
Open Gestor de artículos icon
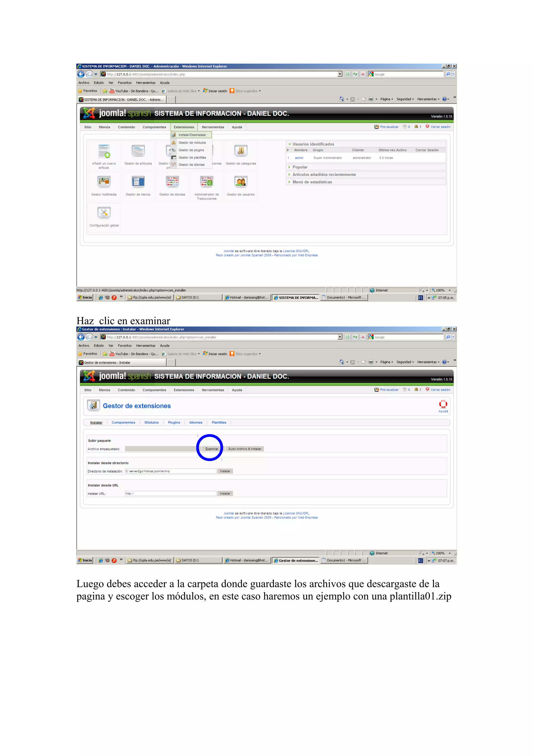[x=138, y=151]
